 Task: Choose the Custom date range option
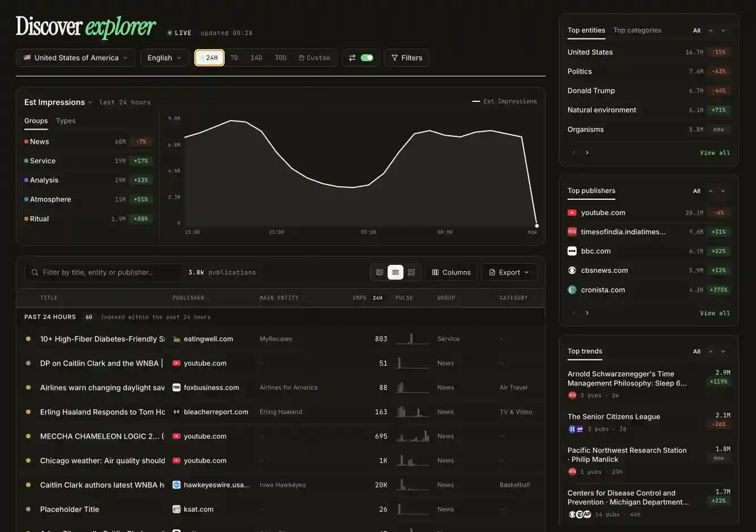pyautogui.click(x=315, y=58)
